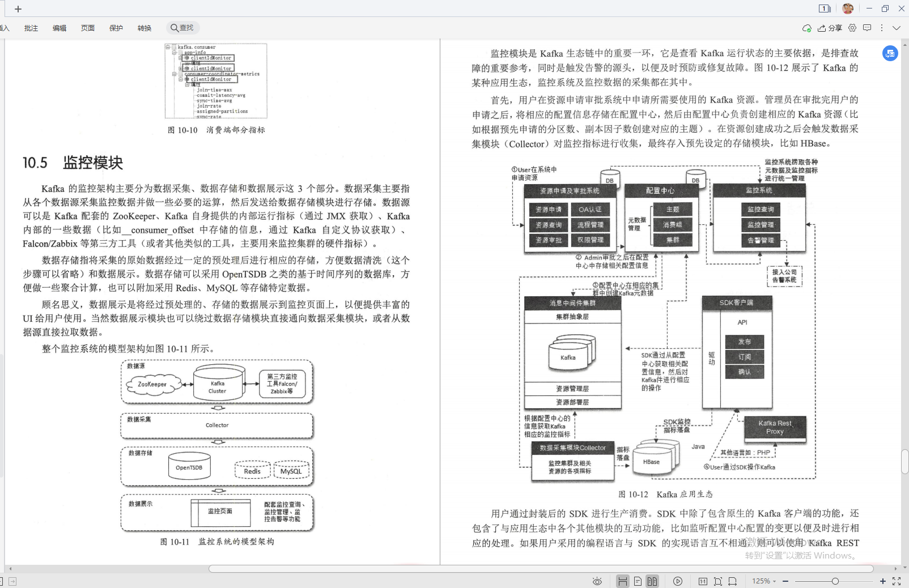Open the 批注 (Annotate) menu tab

coord(31,28)
